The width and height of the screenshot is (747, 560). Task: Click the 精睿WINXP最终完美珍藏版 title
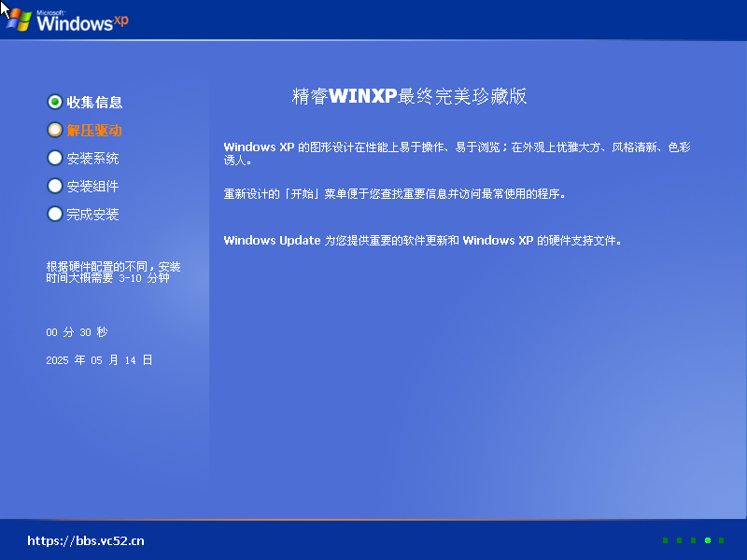click(x=410, y=96)
